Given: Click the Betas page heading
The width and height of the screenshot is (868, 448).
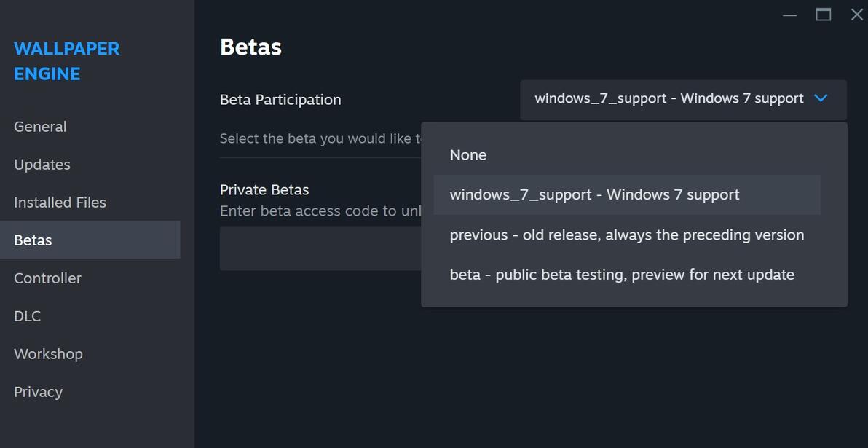Looking at the screenshot, I should 250,47.
